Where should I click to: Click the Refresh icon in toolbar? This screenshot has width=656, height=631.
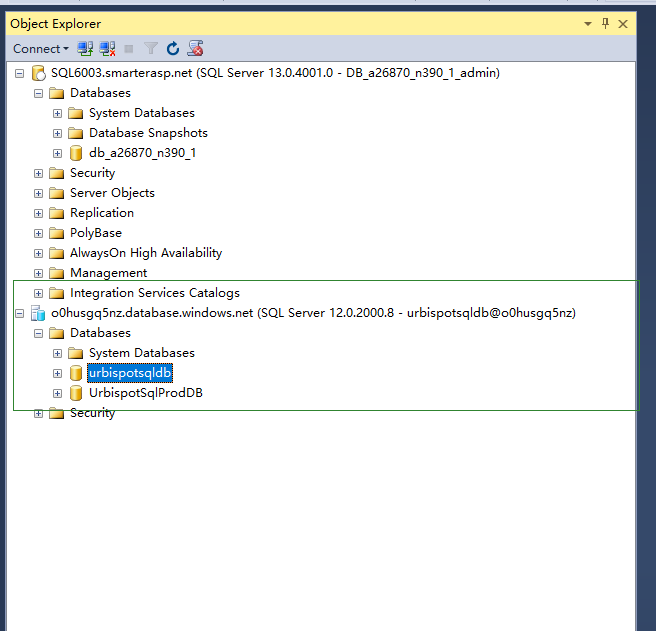pos(173,48)
